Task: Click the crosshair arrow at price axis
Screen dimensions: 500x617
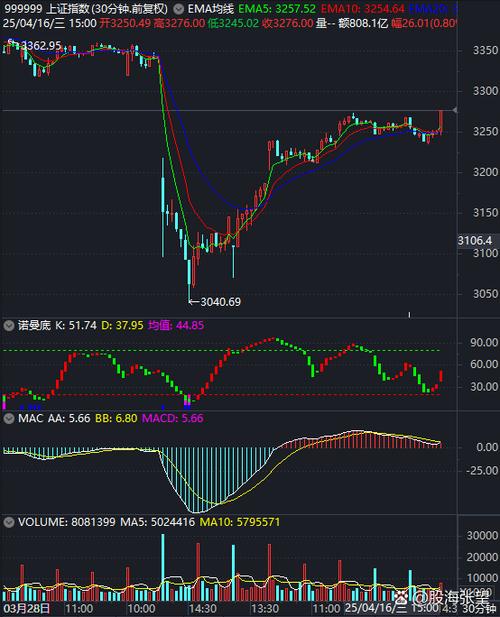Action: 455,110
